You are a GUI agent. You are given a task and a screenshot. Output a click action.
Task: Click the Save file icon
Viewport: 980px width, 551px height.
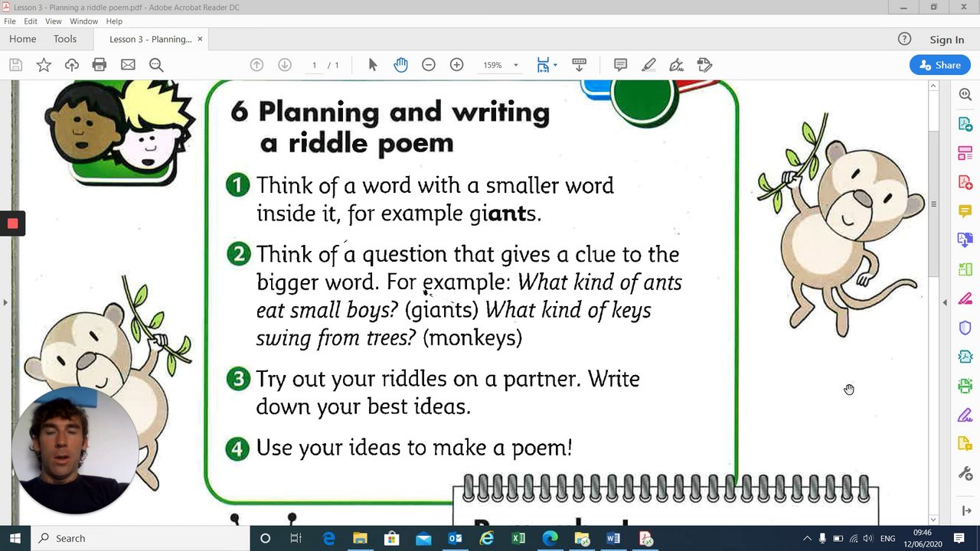point(15,65)
